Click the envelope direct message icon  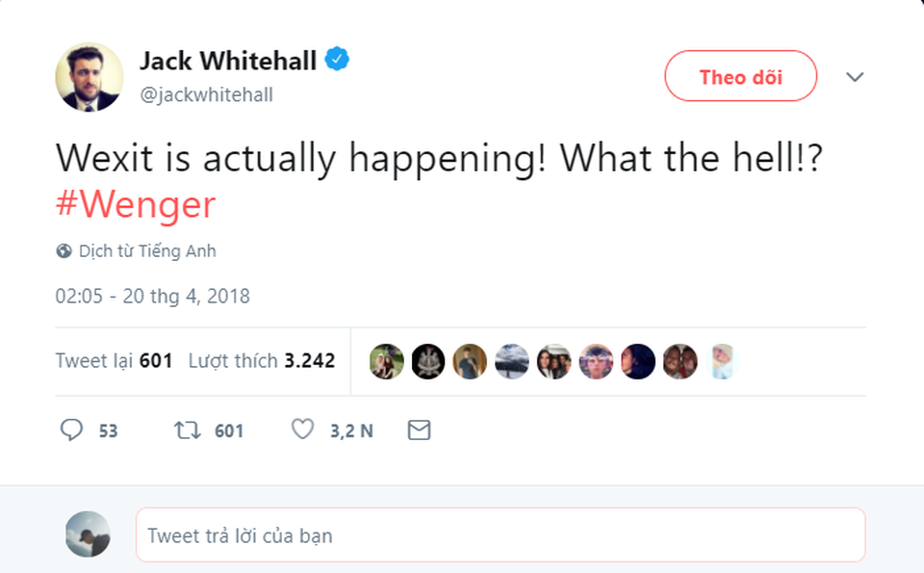(419, 430)
